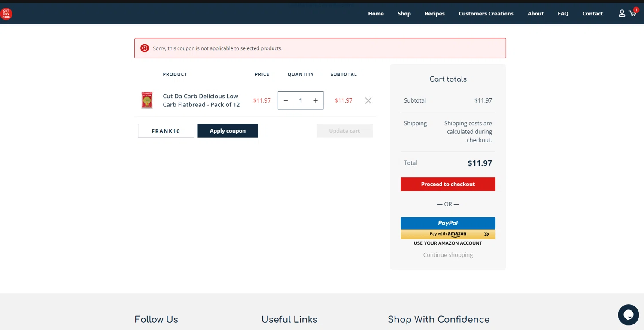
Task: Decrease quantity with minus button
Action: pos(286,100)
